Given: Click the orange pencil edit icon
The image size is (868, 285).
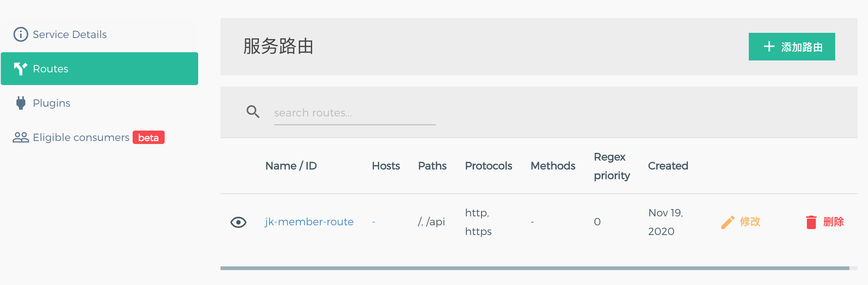Looking at the screenshot, I should [x=728, y=222].
